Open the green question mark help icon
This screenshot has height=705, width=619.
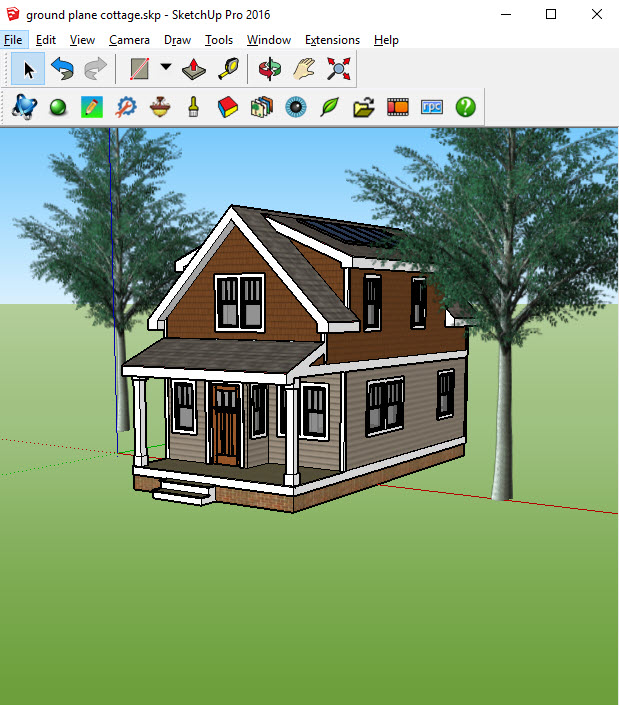[x=466, y=107]
